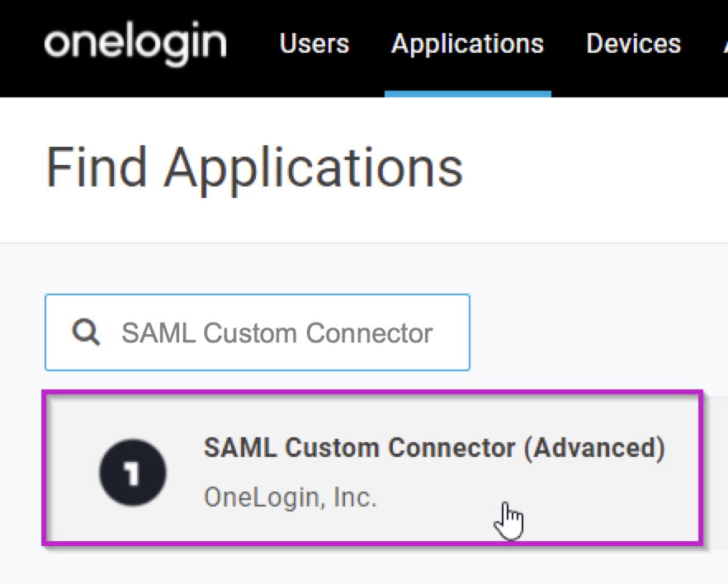Click the 'OneLogin, Inc.' vendor text
This screenshot has width=728, height=584.
(290, 497)
